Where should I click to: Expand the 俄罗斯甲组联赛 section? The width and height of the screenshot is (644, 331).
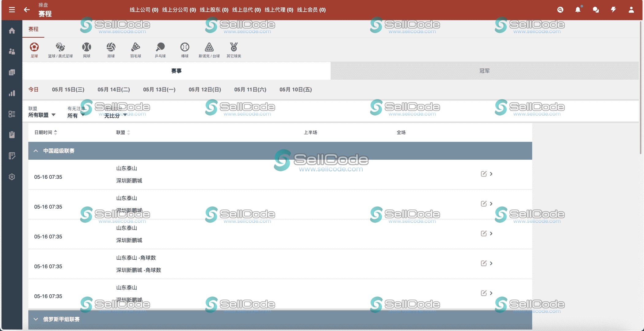coord(36,319)
